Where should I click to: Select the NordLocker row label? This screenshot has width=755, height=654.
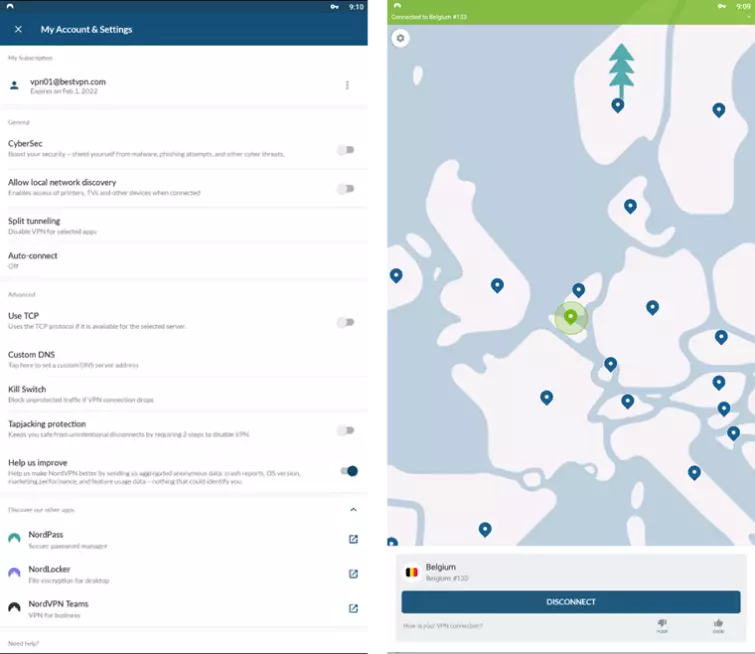point(49,569)
